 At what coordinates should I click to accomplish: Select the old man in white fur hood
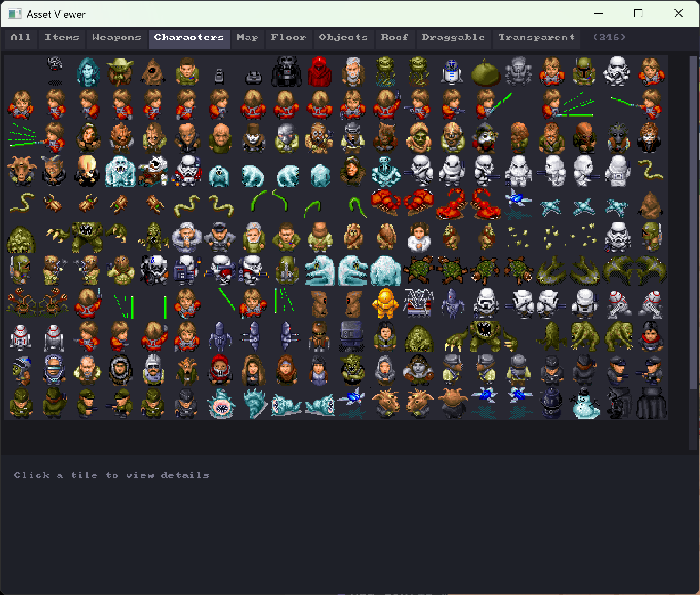(187, 238)
